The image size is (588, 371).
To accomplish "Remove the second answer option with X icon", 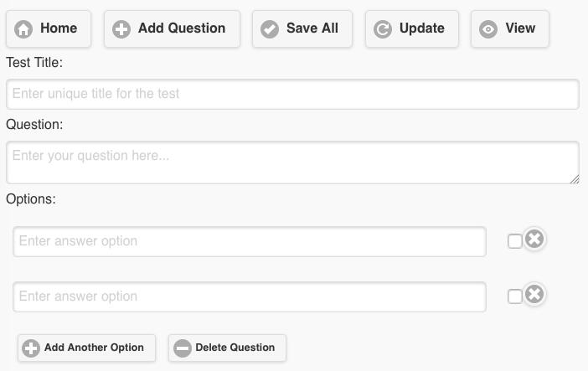I will (534, 294).
